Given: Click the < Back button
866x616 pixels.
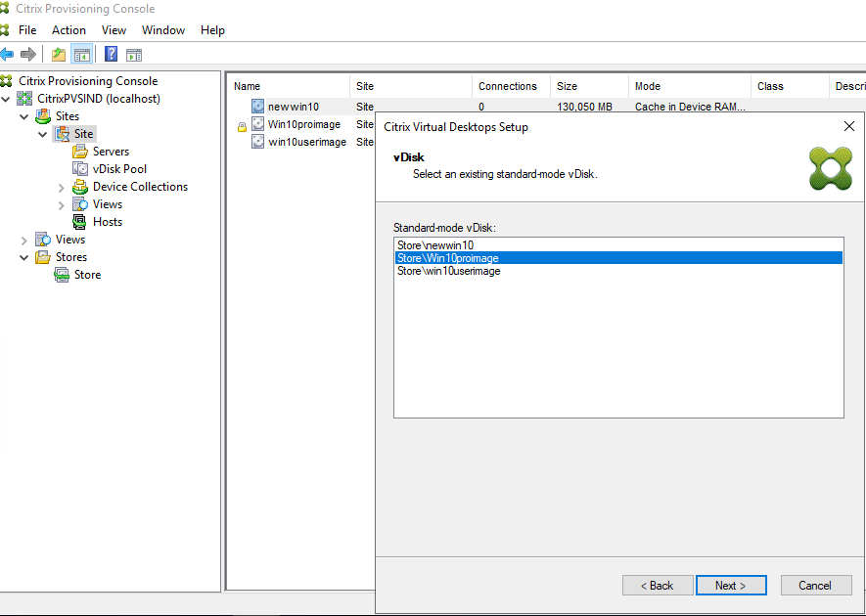Looking at the screenshot, I should [658, 585].
